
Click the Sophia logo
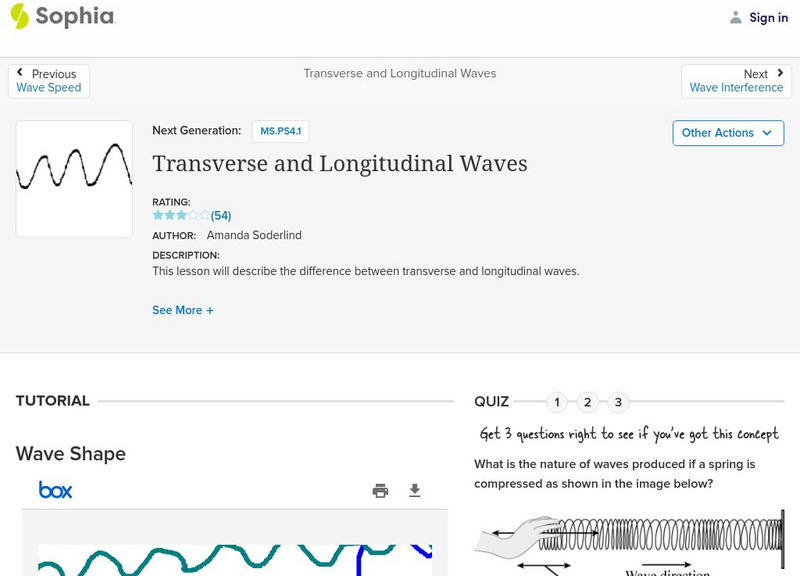pos(62,16)
